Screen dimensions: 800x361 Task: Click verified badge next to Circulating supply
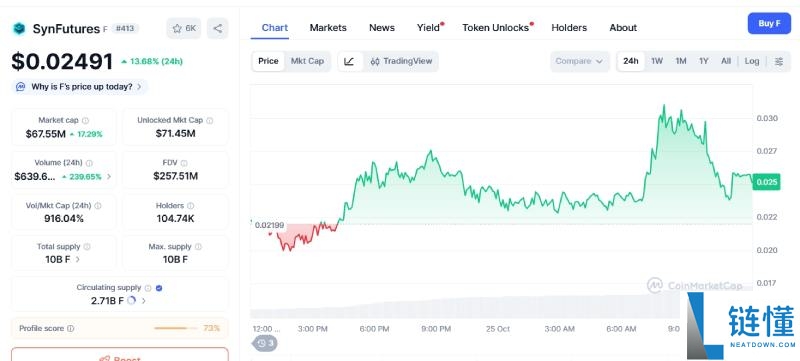coord(159,288)
